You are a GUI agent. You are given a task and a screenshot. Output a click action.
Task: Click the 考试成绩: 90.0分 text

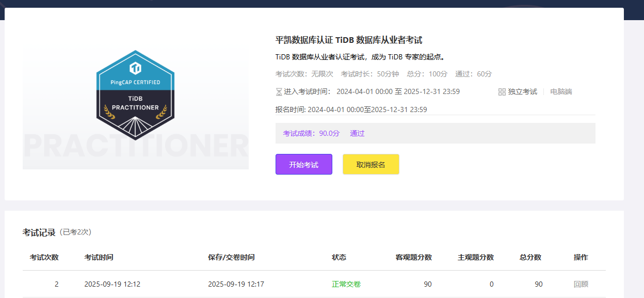click(x=311, y=133)
